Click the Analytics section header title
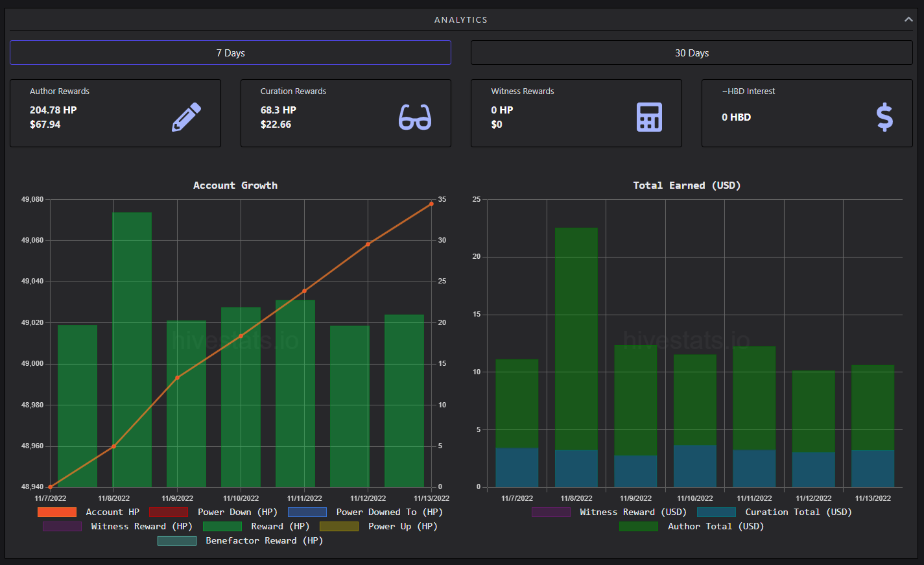This screenshot has height=565, width=924. click(x=461, y=19)
